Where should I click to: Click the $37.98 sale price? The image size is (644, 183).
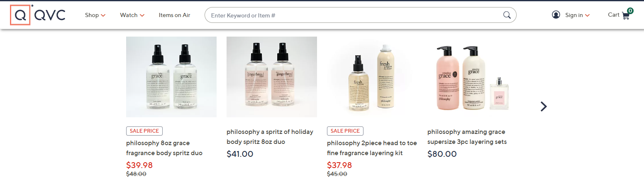339,165
